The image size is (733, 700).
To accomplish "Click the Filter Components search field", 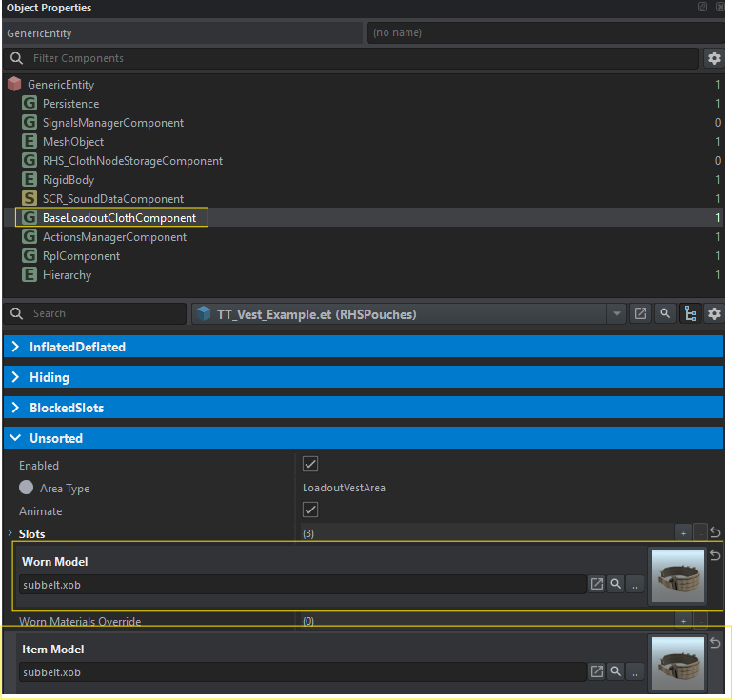I will pyautogui.click(x=362, y=59).
